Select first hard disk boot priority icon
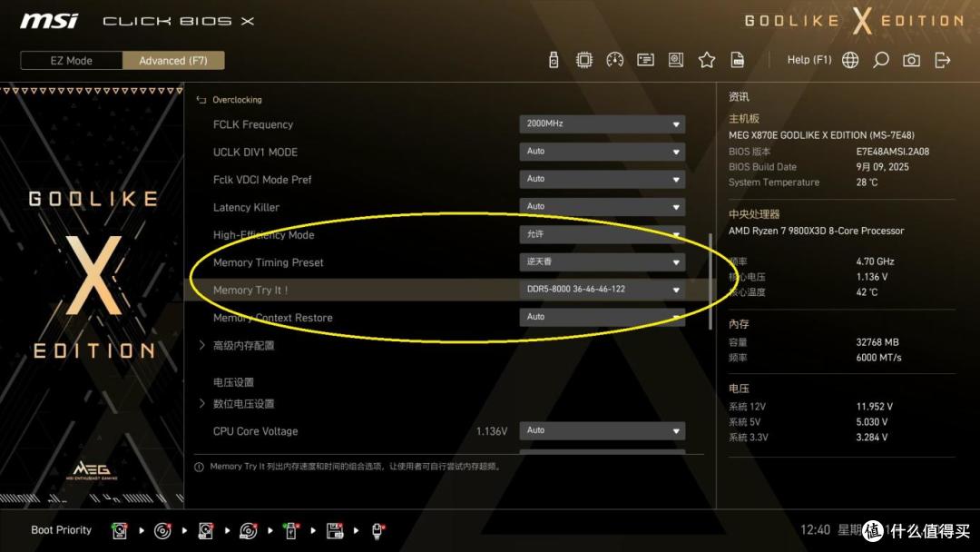The height and width of the screenshot is (552, 980). click(120, 531)
